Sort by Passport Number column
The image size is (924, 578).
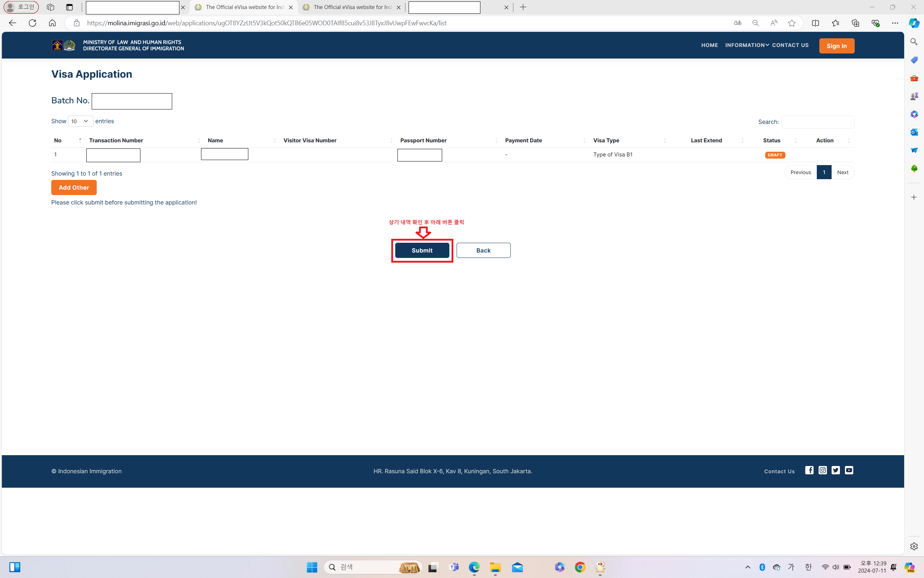point(449,140)
